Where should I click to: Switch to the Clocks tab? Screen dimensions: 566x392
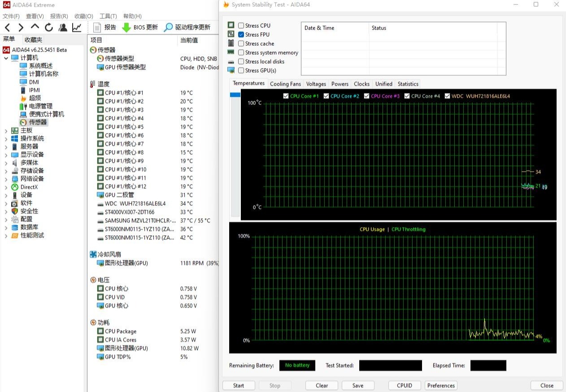coord(361,84)
